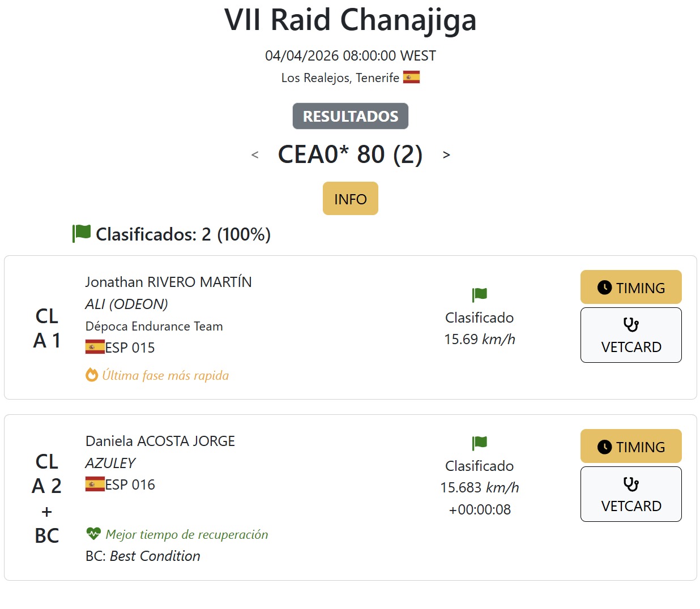Image resolution: width=700 pixels, height=609 pixels.
Task: Click the CEA0* 80 (2) category heading
Action: pos(350,155)
